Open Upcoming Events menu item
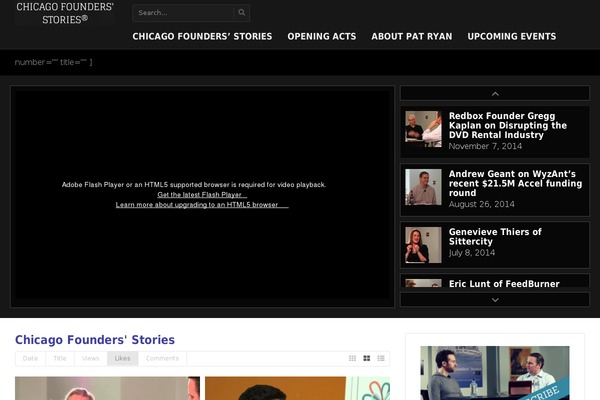This screenshot has height=400, width=600. 512,36
